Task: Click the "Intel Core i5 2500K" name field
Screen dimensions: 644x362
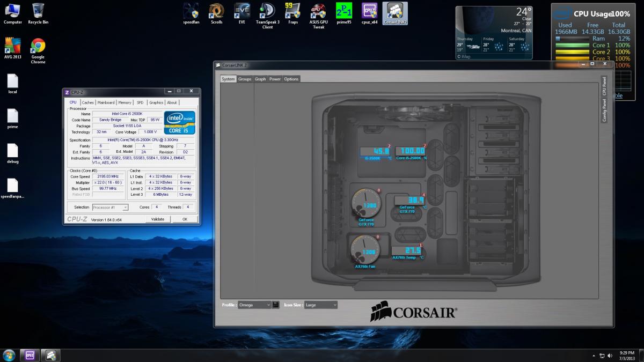Action: click(x=127, y=114)
